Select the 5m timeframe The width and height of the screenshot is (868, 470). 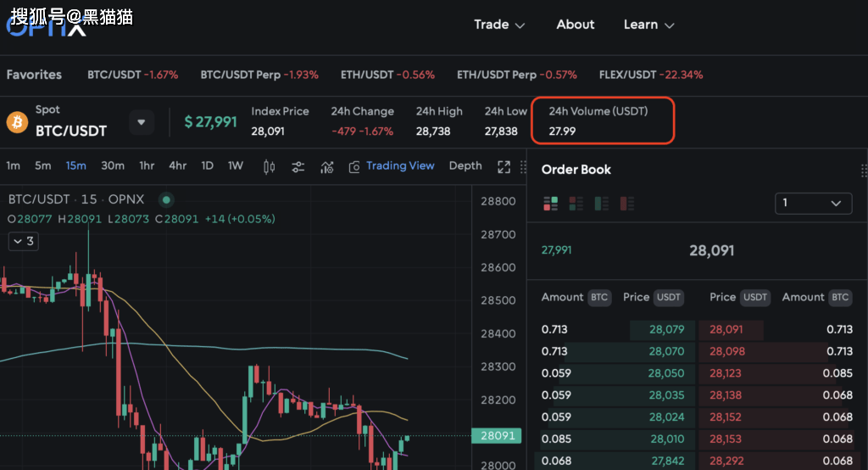pos(42,165)
